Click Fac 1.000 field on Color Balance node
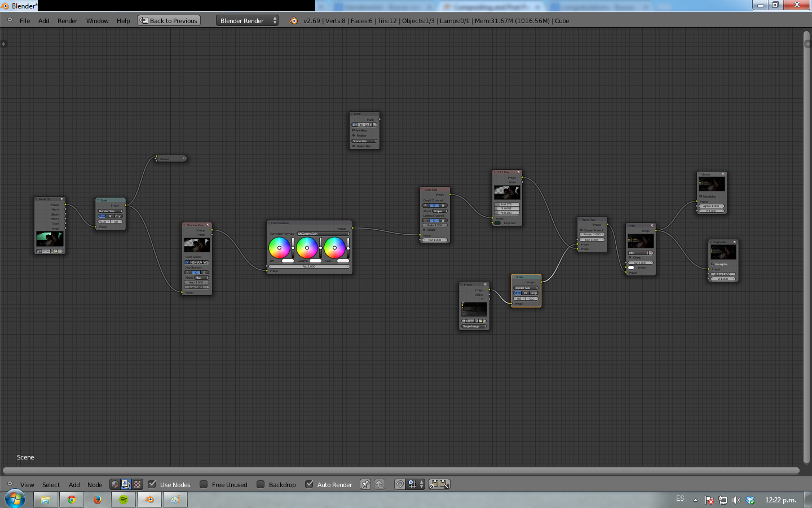Viewport: 812px width, 508px height. (309, 266)
